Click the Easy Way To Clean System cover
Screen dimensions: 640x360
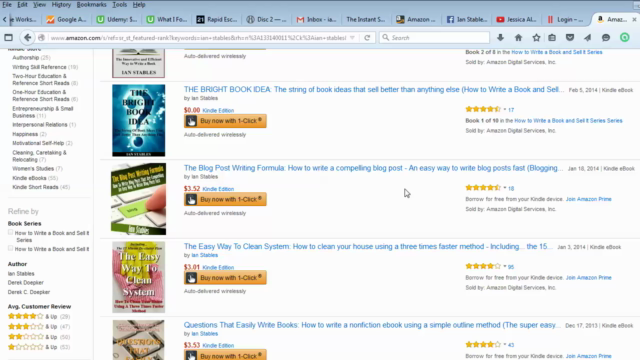[139, 277]
